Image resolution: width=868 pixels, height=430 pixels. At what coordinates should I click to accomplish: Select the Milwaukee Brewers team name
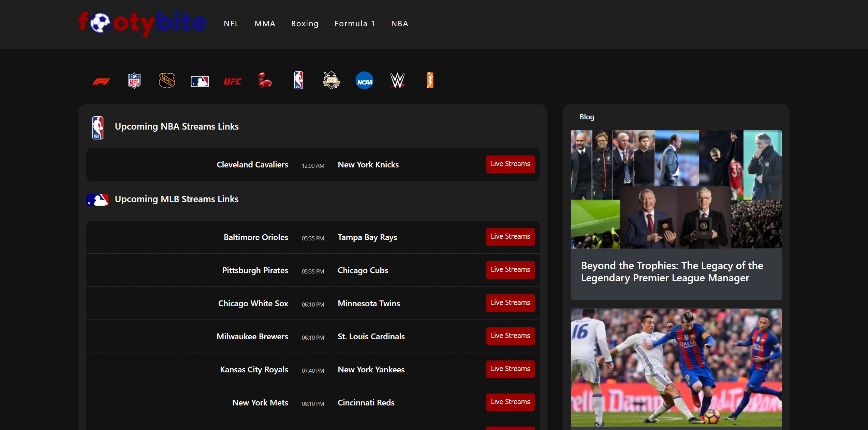tap(252, 337)
